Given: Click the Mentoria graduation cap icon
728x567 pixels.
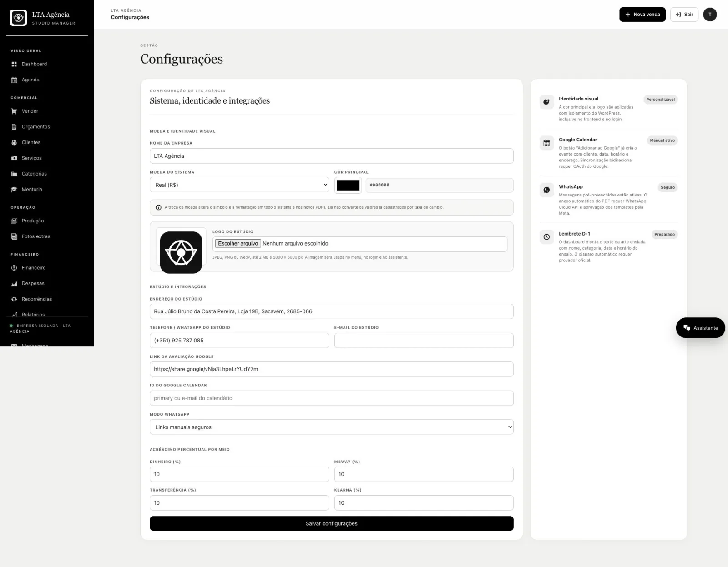Looking at the screenshot, I should [14, 190].
